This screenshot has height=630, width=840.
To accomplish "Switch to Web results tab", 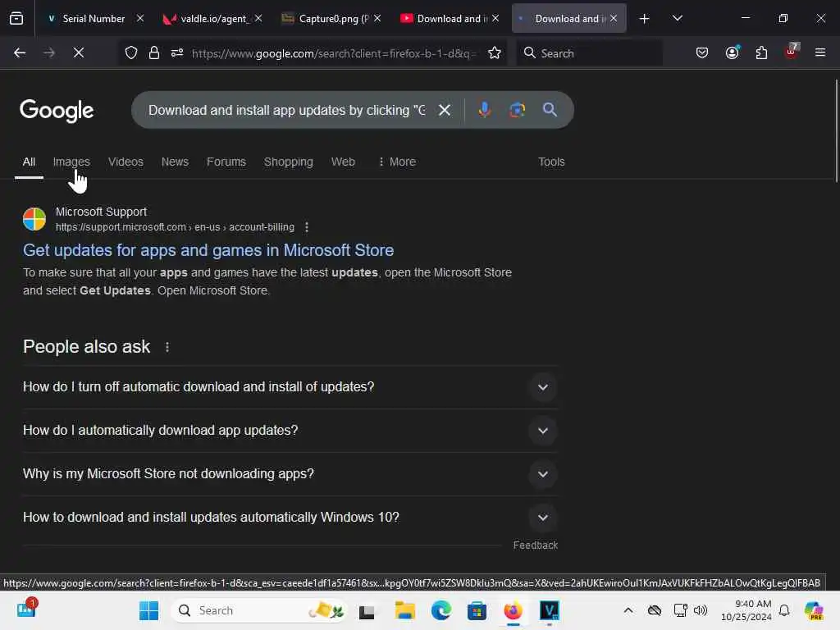I will point(343,162).
